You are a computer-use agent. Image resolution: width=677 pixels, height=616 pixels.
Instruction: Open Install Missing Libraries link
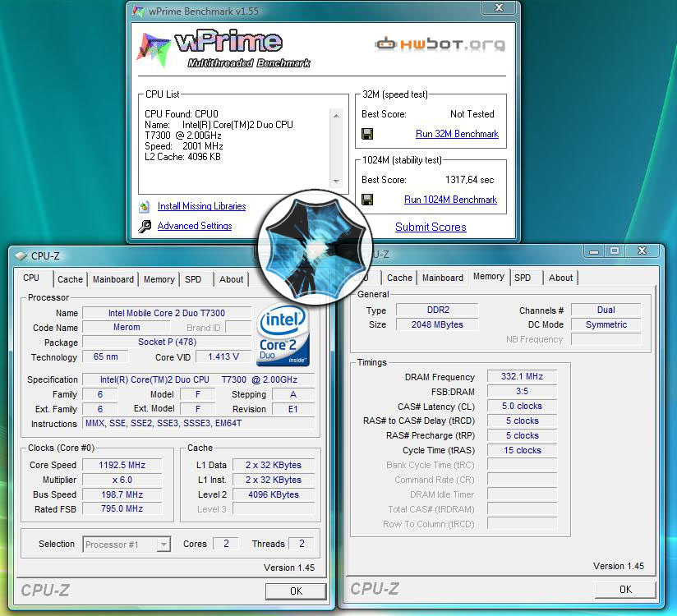[x=201, y=206]
